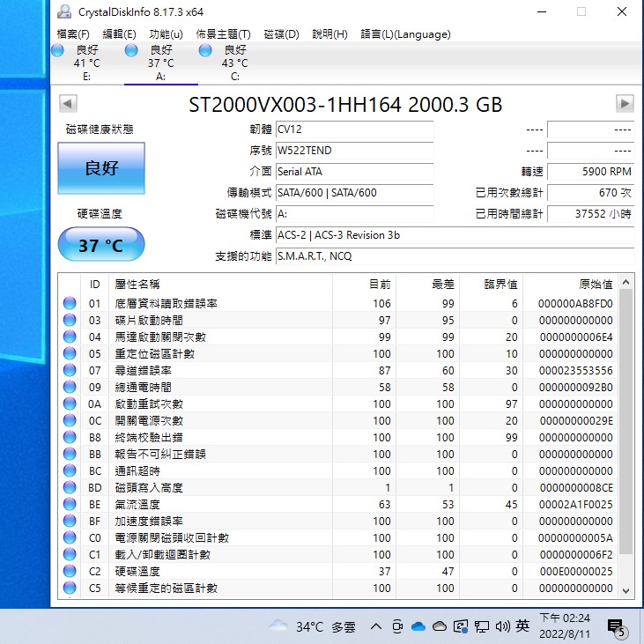Click the network tray icon
The width and height of the screenshot is (644, 644).
pyautogui.click(x=482, y=626)
